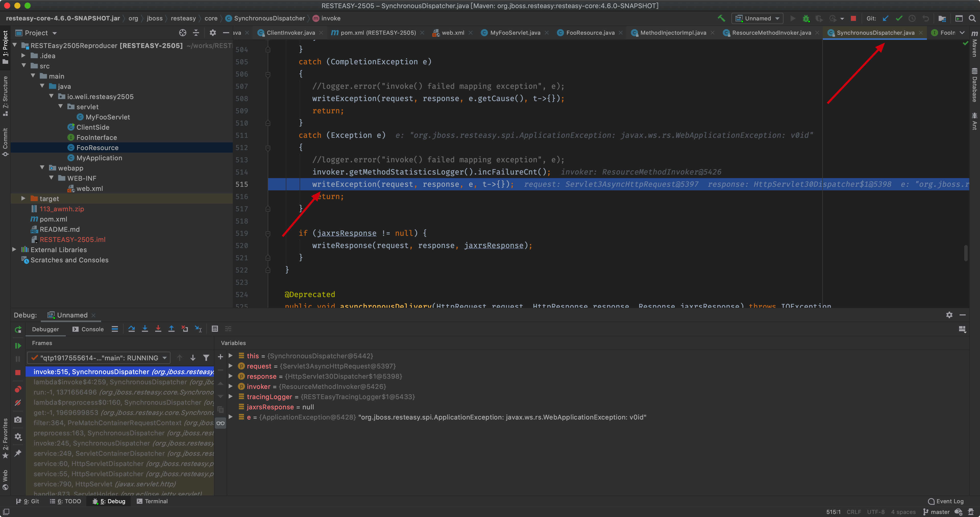Click the Resume Program button
980x517 pixels.
click(x=18, y=346)
